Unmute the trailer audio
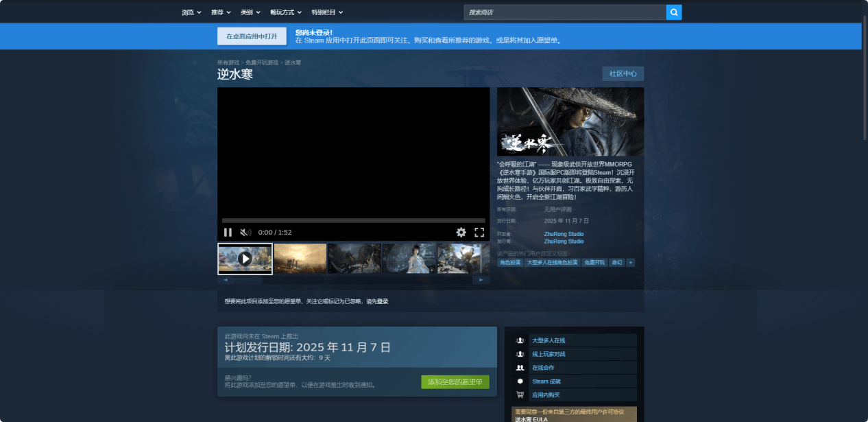 245,233
